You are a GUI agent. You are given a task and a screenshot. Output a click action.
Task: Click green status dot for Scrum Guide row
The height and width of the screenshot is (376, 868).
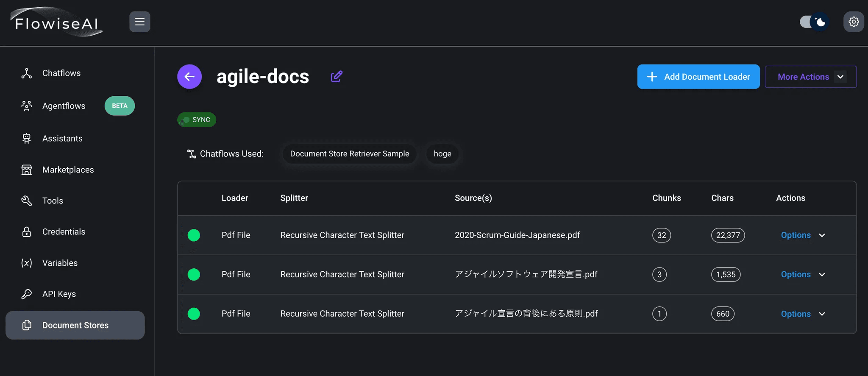point(194,235)
